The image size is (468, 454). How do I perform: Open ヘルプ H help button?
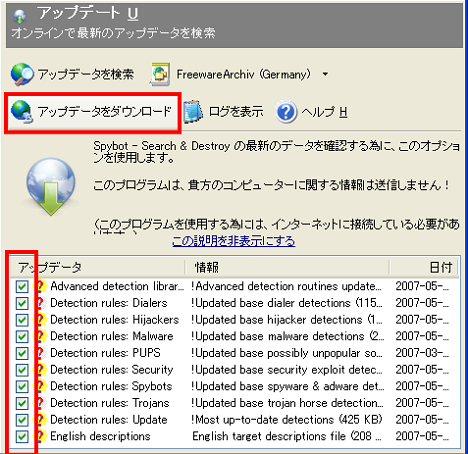pos(324,112)
